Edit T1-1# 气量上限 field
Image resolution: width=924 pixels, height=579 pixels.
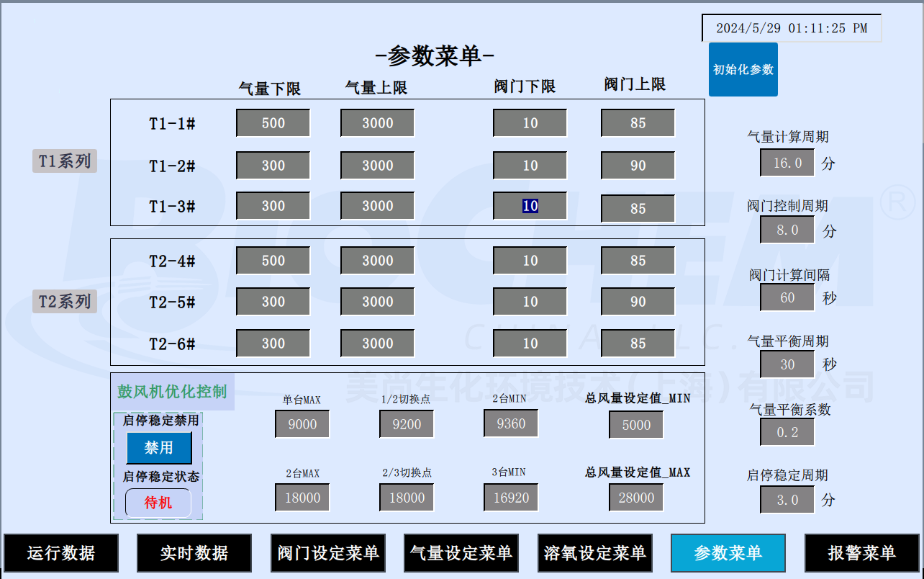[x=378, y=123]
